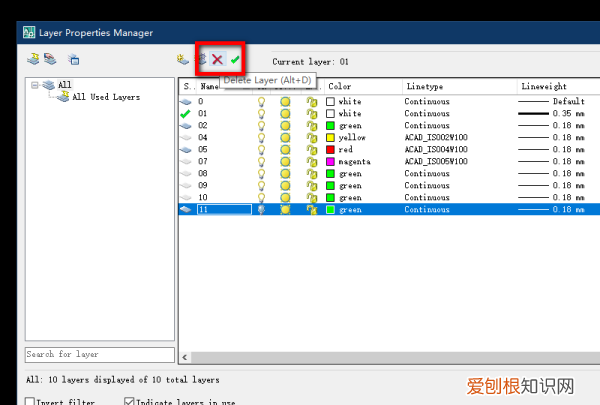Collapse the All tree node
Screen dimensions: 600x405
(x=34, y=85)
